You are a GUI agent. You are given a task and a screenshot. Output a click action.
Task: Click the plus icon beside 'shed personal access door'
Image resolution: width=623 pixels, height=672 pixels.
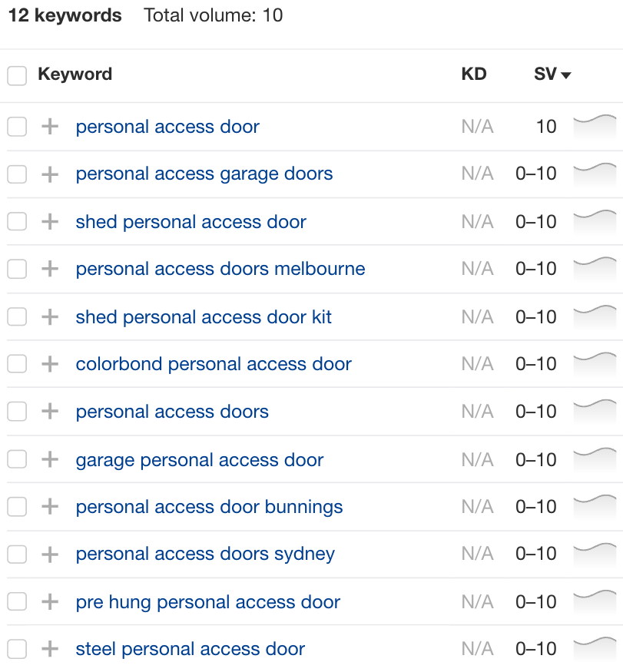point(49,221)
